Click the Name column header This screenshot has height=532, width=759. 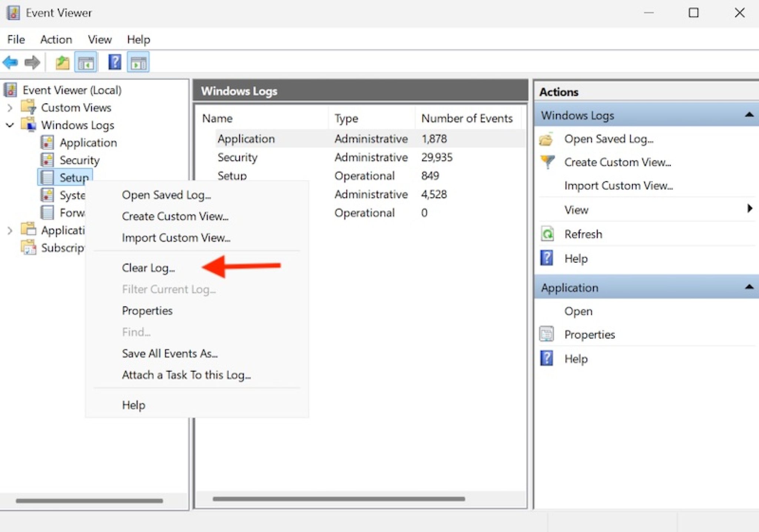(217, 118)
